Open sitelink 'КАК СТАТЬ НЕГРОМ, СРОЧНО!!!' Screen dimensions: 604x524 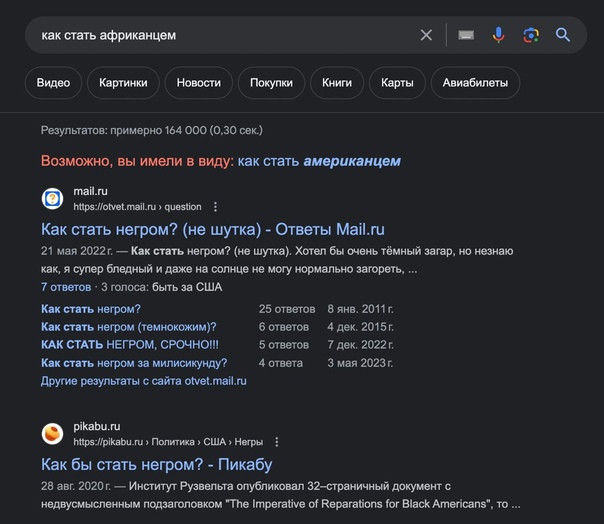[130, 344]
